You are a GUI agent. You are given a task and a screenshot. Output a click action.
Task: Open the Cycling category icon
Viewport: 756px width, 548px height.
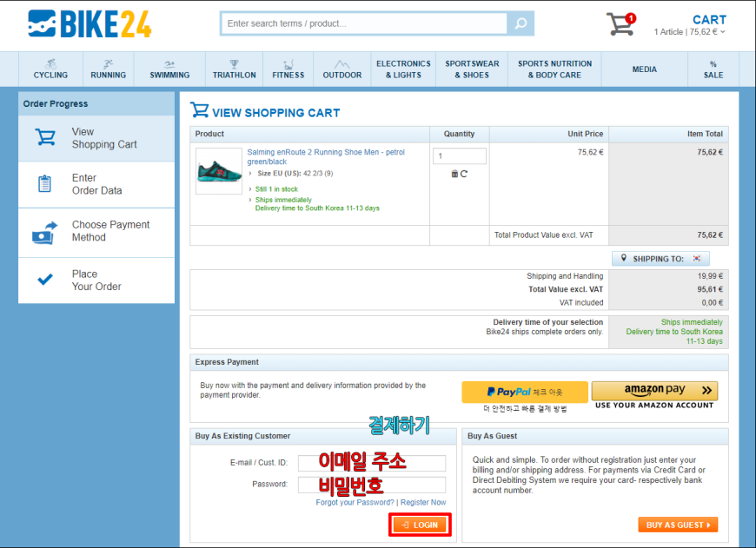coord(50,63)
